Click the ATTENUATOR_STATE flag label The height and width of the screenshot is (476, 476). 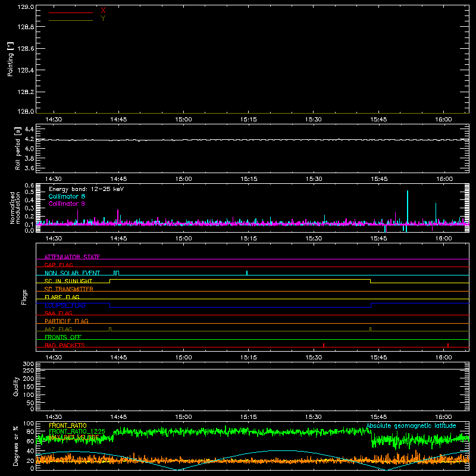point(72,257)
